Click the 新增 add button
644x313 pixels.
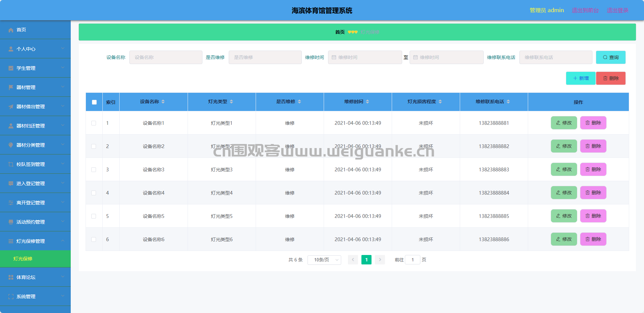pyautogui.click(x=581, y=78)
